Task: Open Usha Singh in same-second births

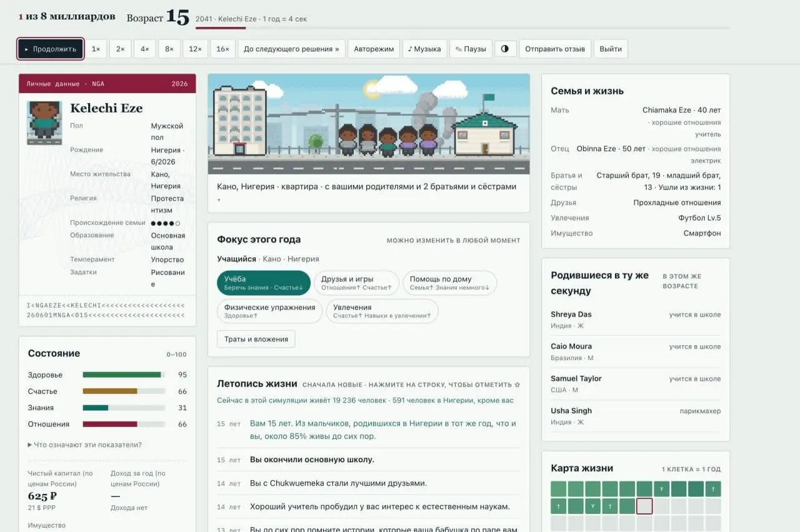Action: click(x=636, y=416)
